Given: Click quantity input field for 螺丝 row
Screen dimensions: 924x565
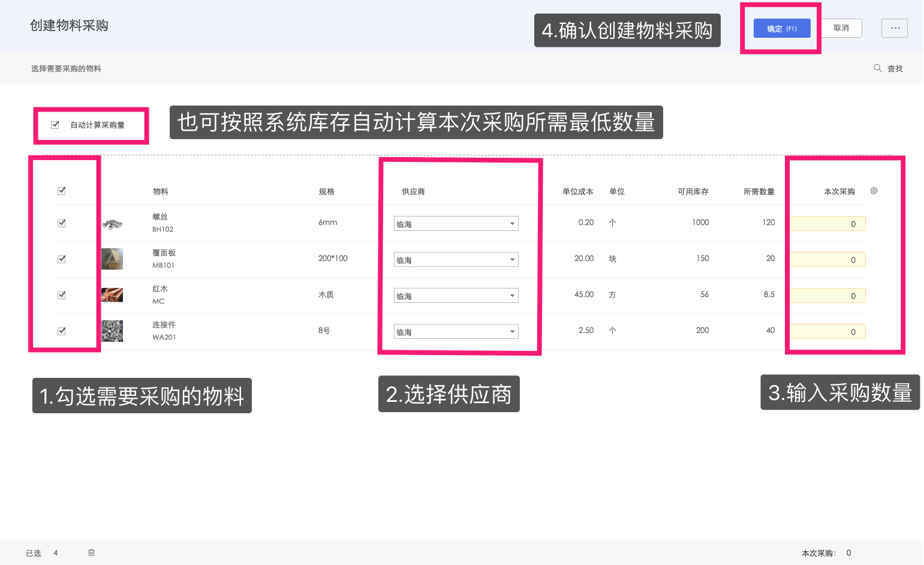Looking at the screenshot, I should tap(827, 223).
